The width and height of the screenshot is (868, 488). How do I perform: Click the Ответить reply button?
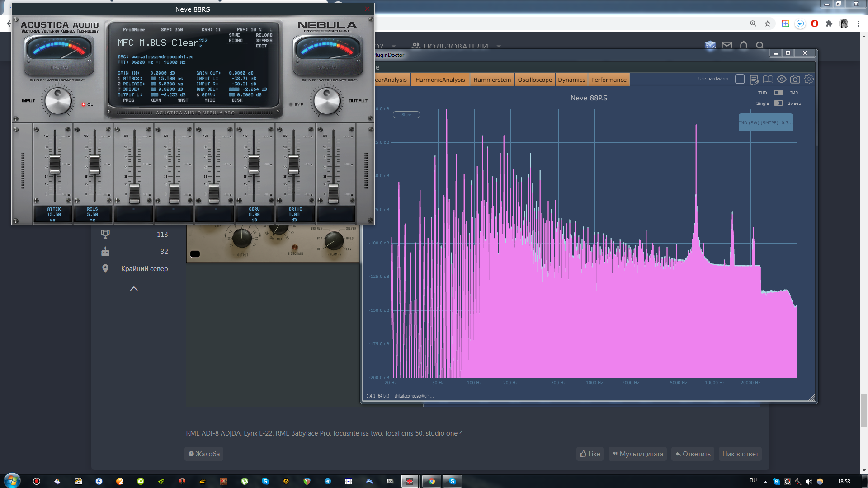point(693,454)
